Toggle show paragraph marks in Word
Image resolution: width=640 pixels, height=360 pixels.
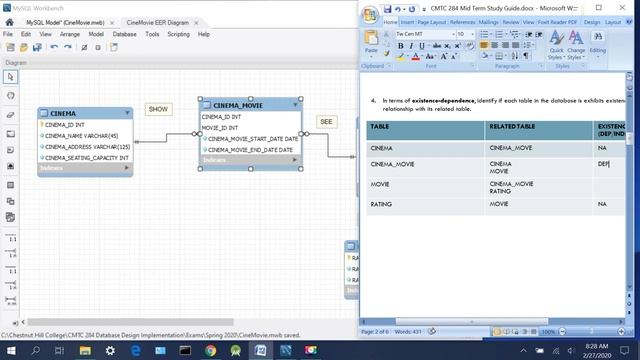(526, 56)
